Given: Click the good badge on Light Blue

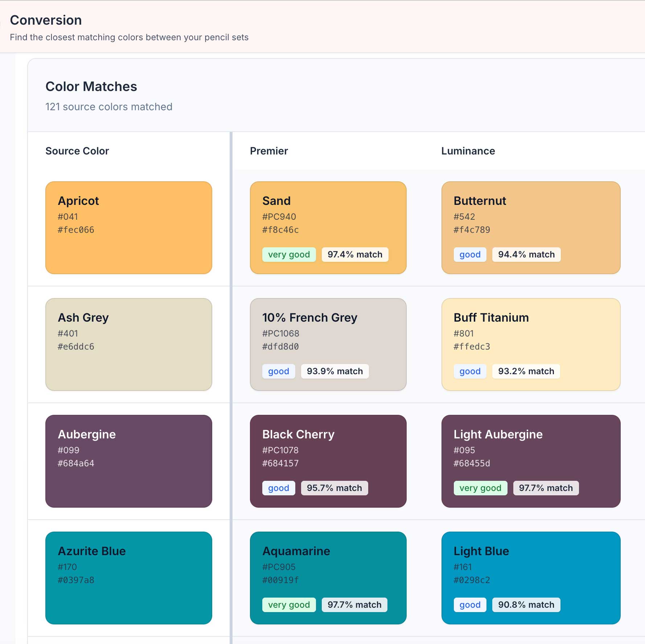Looking at the screenshot, I should coord(470,605).
